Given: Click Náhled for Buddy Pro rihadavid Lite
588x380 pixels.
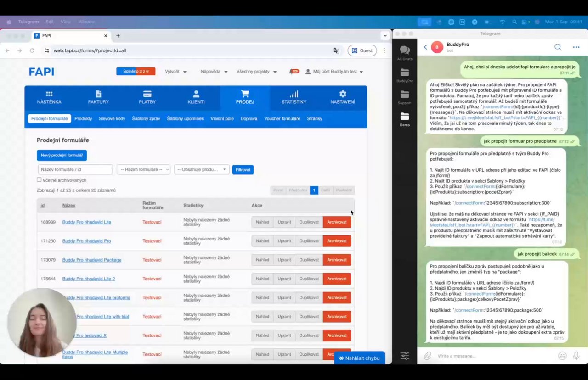Looking at the screenshot, I should pos(262,222).
